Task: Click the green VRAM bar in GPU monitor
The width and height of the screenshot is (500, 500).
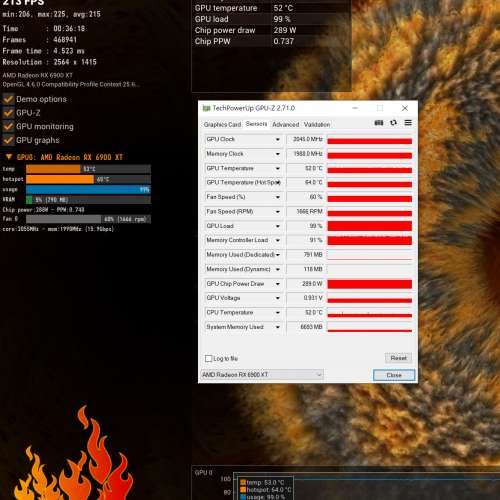Action: click(29, 200)
